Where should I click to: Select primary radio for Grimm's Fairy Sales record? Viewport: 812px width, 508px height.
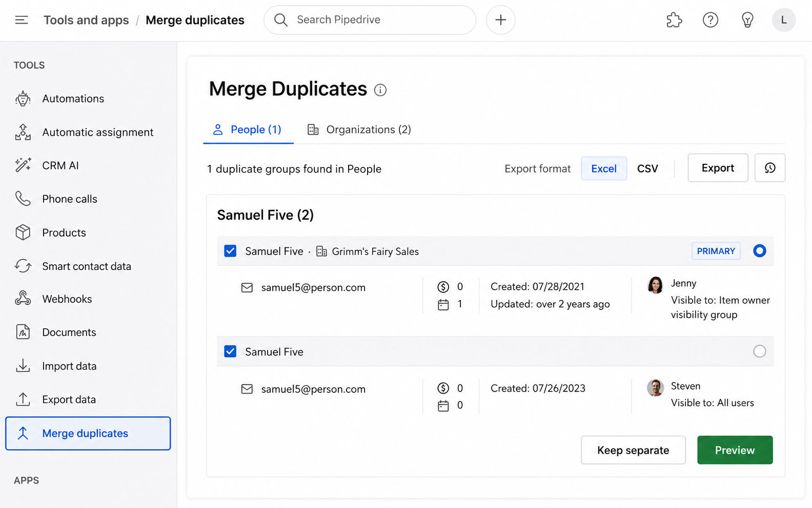point(760,251)
